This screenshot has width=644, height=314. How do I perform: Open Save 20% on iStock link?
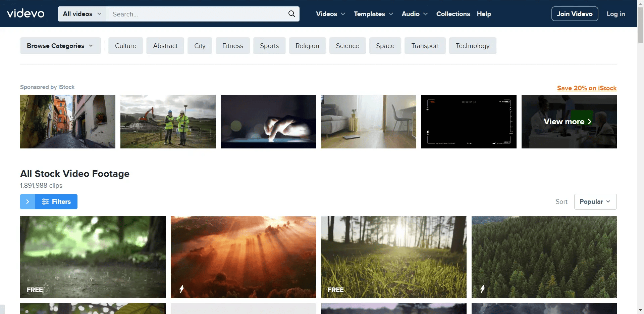click(x=587, y=88)
